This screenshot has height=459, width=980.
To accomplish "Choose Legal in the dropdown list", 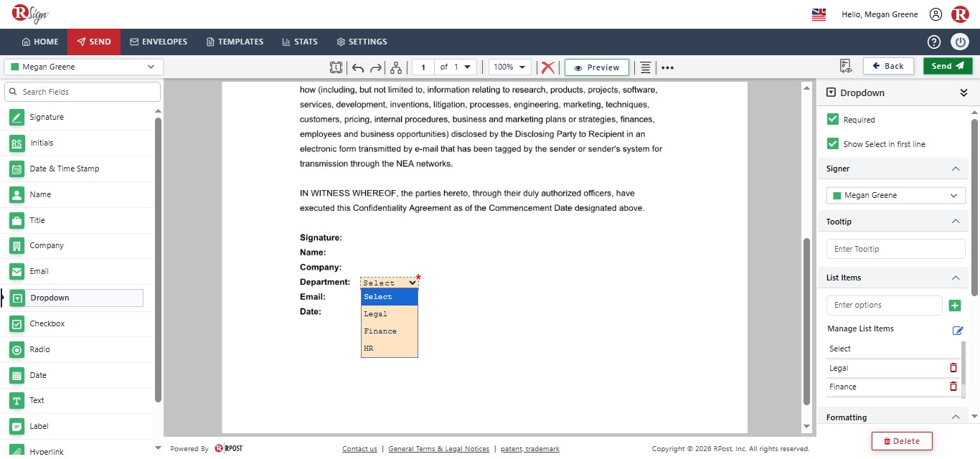I will 390,314.
